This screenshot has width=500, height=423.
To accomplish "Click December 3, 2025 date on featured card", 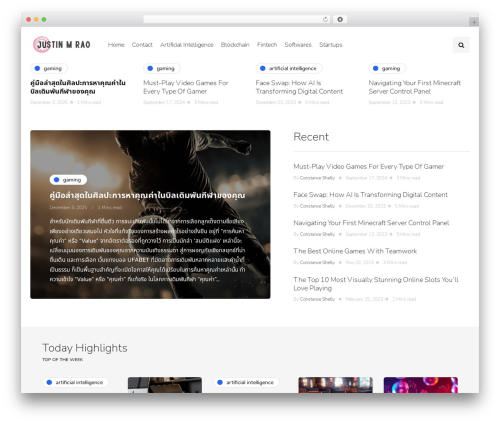I will click(x=68, y=207).
